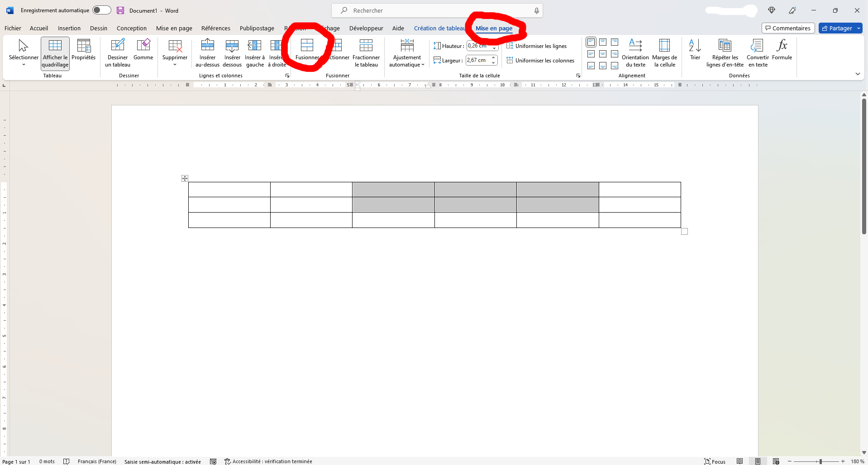Click Marges de la cellule

[664, 52]
